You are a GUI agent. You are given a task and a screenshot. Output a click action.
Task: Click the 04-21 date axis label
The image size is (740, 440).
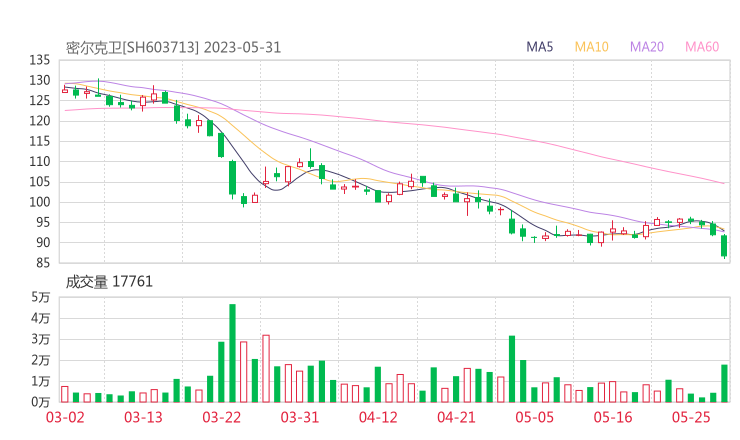pos(456,417)
